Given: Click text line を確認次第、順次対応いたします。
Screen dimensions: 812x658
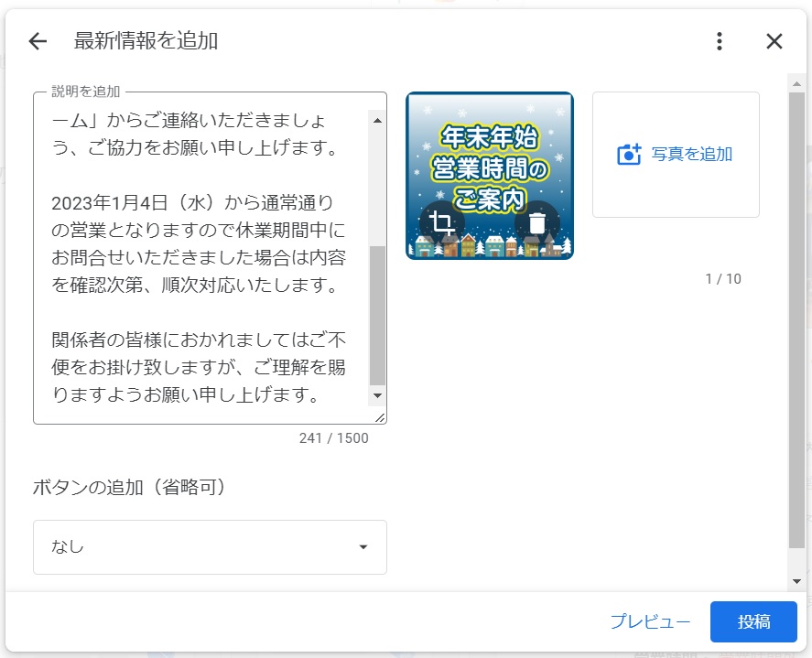Looking at the screenshot, I should tap(195, 285).
